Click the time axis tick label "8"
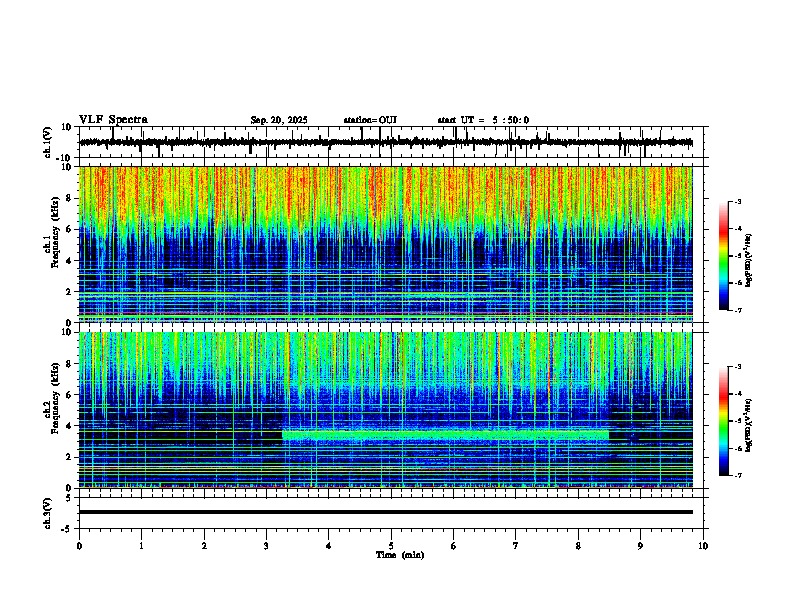The image size is (792, 612). [578, 546]
